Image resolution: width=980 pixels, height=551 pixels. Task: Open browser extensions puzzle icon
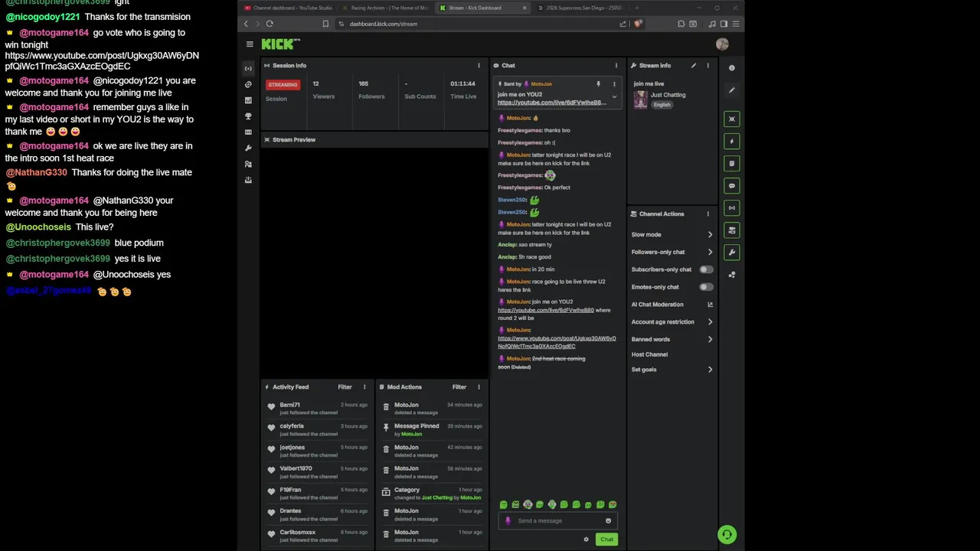pos(680,24)
